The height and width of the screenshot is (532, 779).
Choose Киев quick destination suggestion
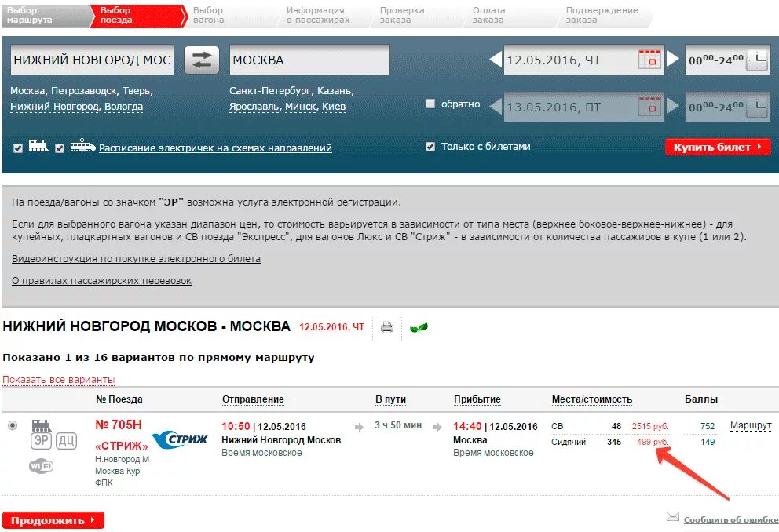coord(334,106)
